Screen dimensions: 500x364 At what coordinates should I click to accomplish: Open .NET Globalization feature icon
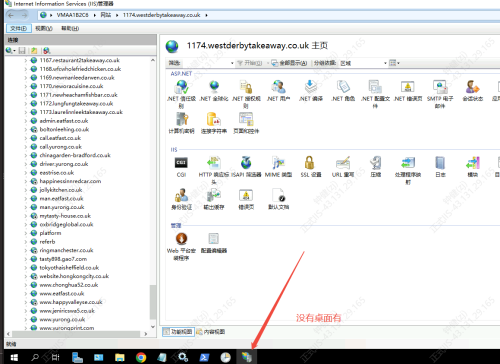214,87
